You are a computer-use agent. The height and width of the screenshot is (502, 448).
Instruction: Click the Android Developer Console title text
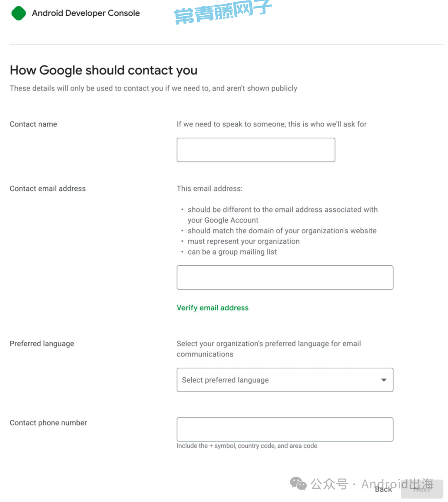(86, 13)
